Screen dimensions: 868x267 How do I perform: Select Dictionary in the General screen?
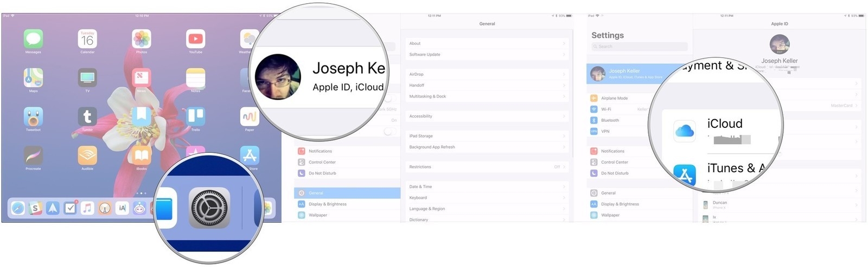coord(487,219)
